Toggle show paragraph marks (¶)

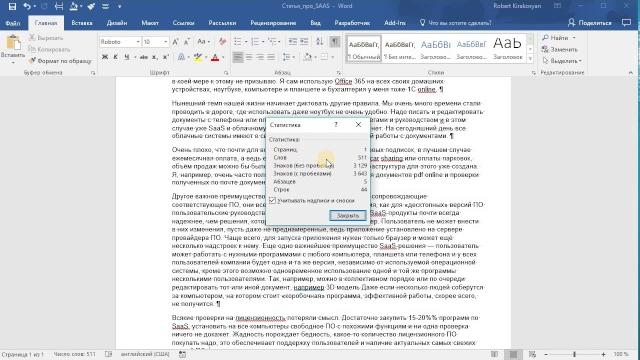click(334, 42)
